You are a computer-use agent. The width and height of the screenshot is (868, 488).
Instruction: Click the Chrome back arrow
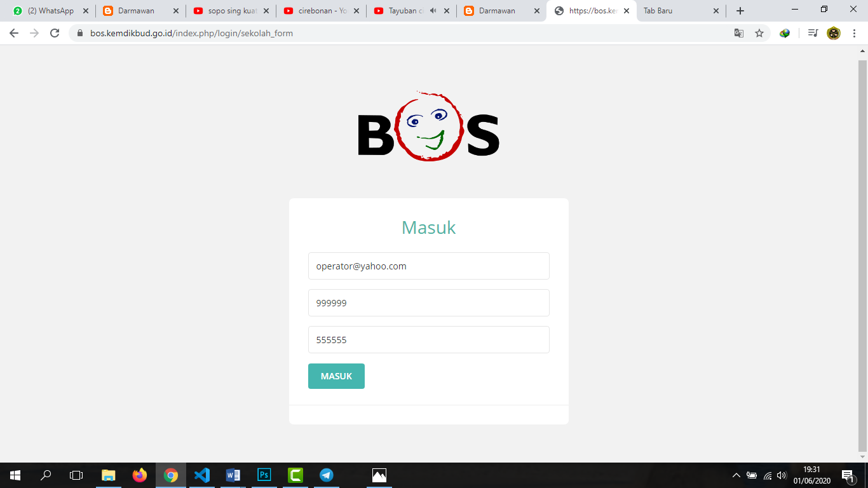14,33
